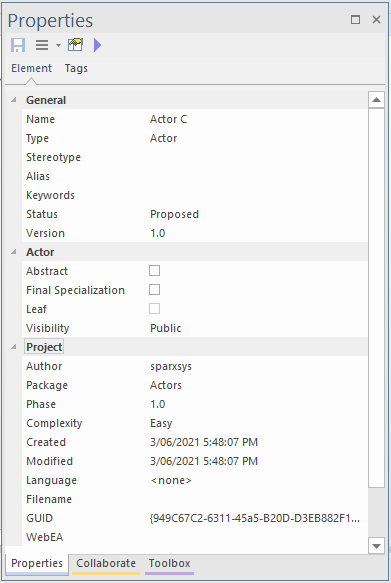Open the hamburger options menu icon
The image size is (391, 583).
(x=42, y=45)
